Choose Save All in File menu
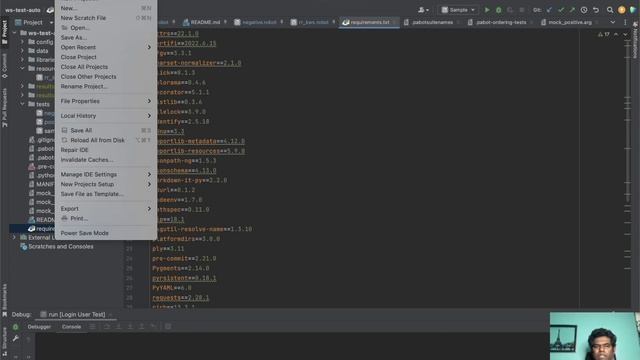The width and height of the screenshot is (640, 360). pyautogui.click(x=106, y=130)
